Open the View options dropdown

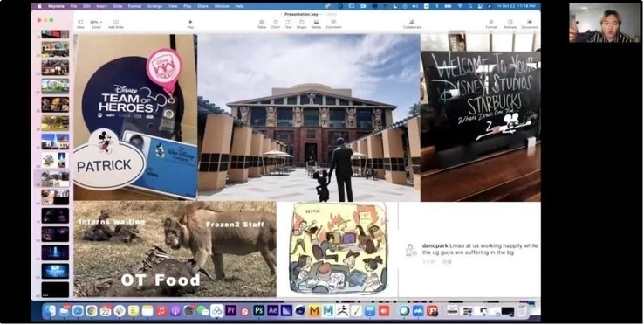[x=80, y=24]
